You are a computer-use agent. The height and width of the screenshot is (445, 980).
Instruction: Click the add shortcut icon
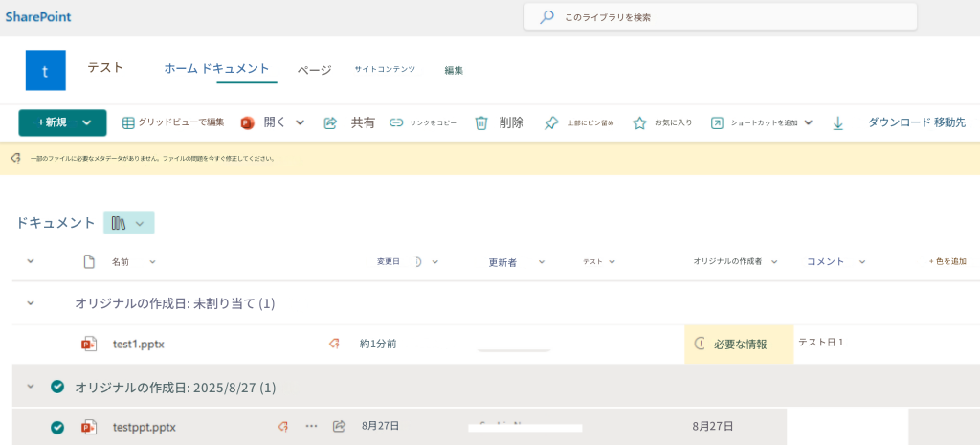tap(717, 123)
